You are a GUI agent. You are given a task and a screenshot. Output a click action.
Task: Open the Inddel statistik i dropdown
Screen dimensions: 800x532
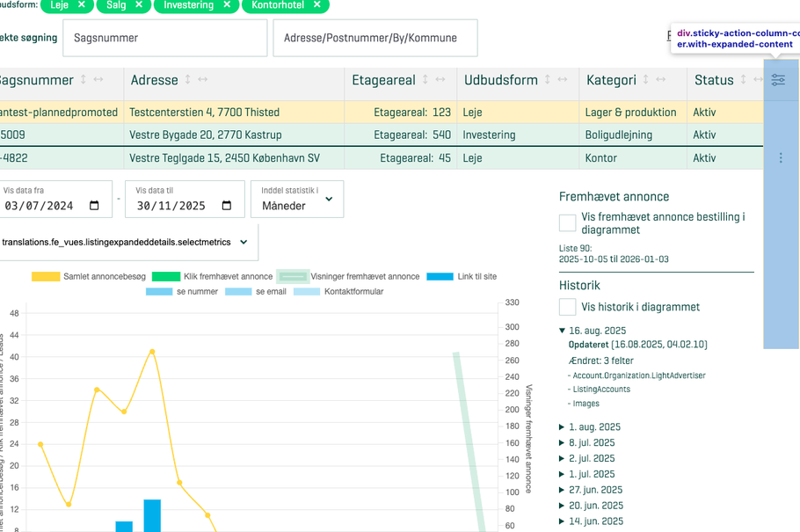[297, 200]
